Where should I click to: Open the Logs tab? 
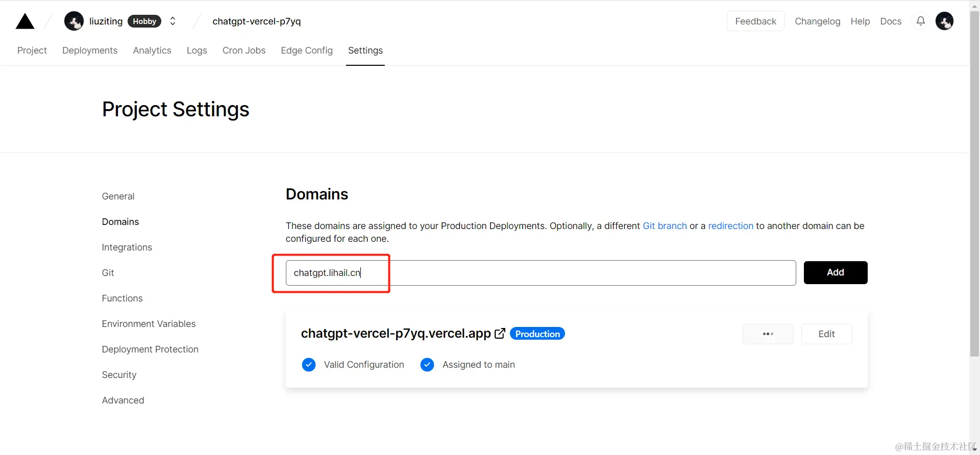[x=197, y=50]
